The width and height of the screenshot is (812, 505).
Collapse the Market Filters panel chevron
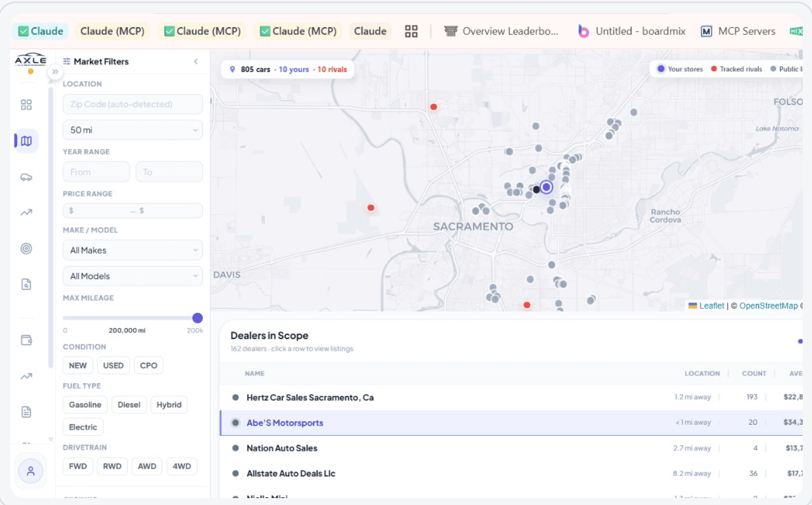pos(196,61)
